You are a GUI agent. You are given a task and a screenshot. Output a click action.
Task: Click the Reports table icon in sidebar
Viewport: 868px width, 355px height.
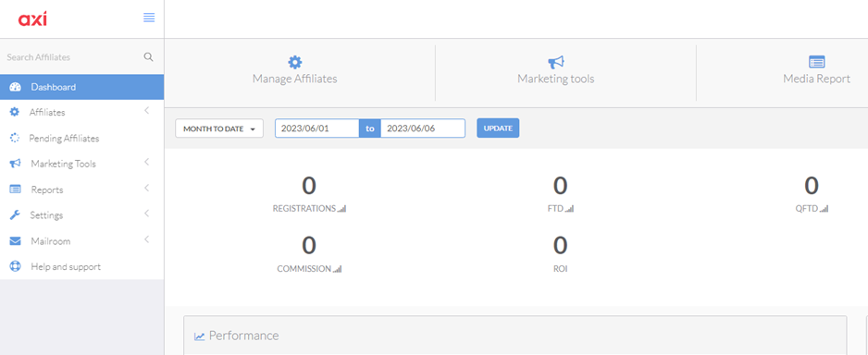click(15, 190)
